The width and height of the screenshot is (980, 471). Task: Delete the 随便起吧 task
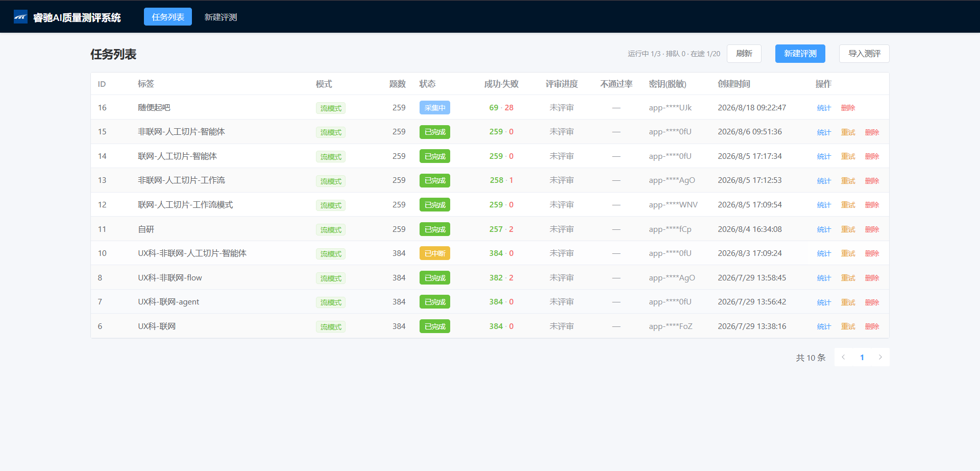click(x=848, y=108)
